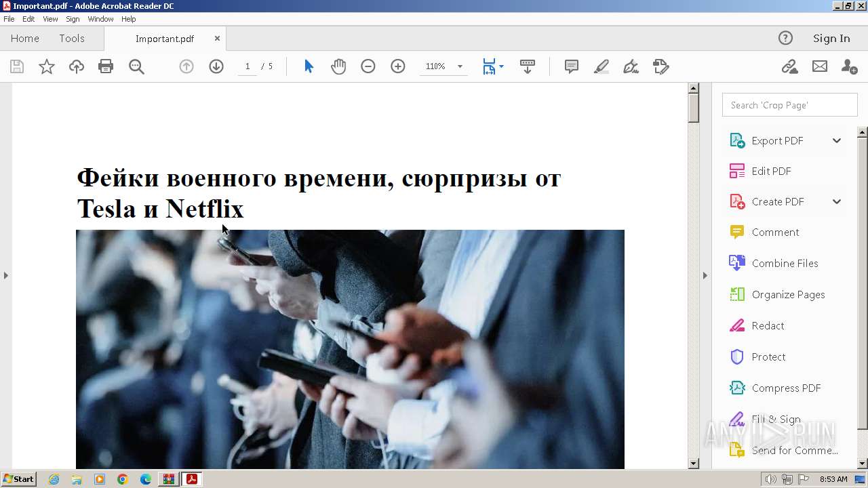Open the zoom percentage dropdown arrow
868x488 pixels.
460,66
